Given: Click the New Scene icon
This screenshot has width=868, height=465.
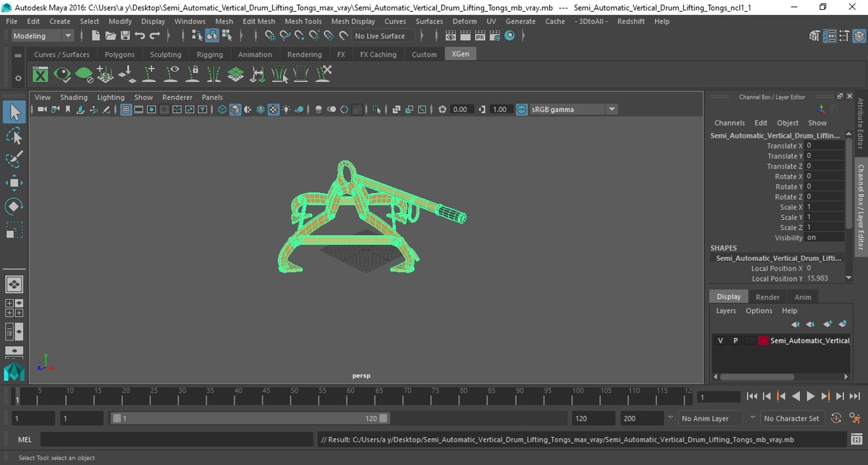Looking at the screenshot, I should pyautogui.click(x=95, y=36).
